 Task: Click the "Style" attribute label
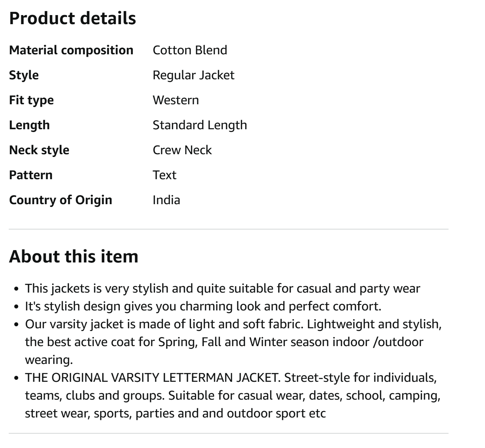24,75
